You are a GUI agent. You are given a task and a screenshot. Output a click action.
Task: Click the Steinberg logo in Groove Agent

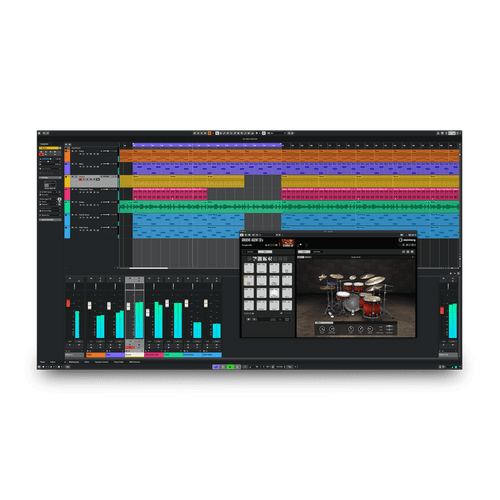[407, 240]
